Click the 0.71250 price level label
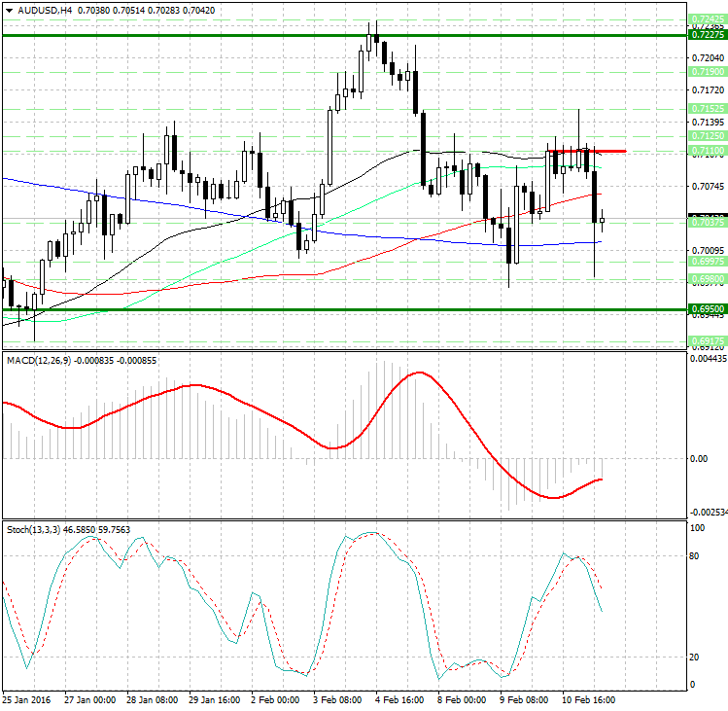Viewport: 728px width, 711px height. pos(706,137)
